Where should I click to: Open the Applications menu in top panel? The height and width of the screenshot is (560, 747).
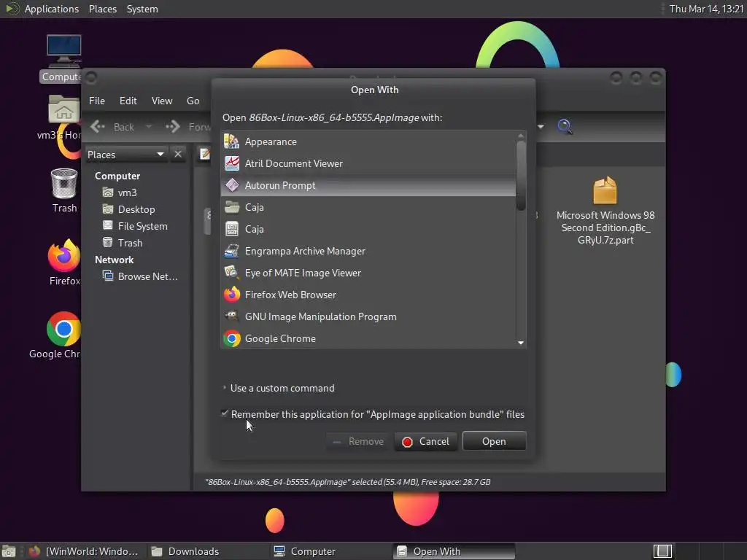pyautogui.click(x=52, y=9)
